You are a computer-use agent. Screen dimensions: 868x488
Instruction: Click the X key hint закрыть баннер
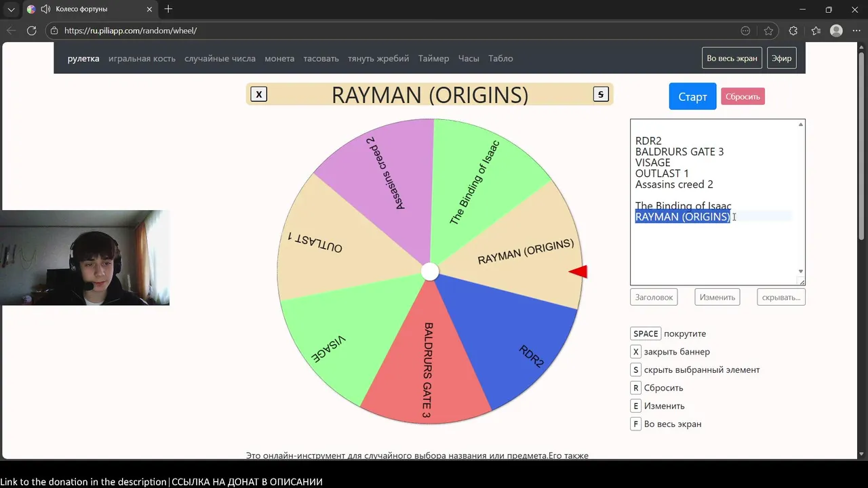(x=635, y=352)
